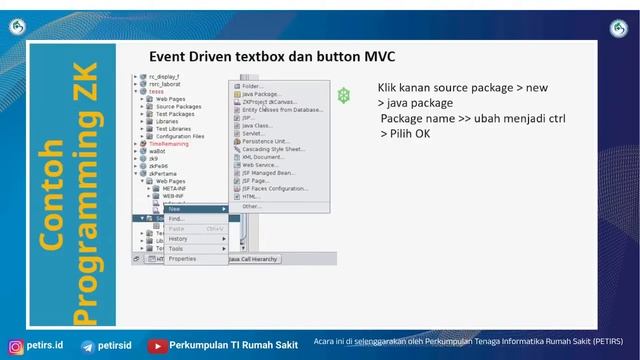This screenshot has width=640, height=360.
Task: Click the Configuration Files folder icon
Action: pyautogui.click(x=150, y=136)
